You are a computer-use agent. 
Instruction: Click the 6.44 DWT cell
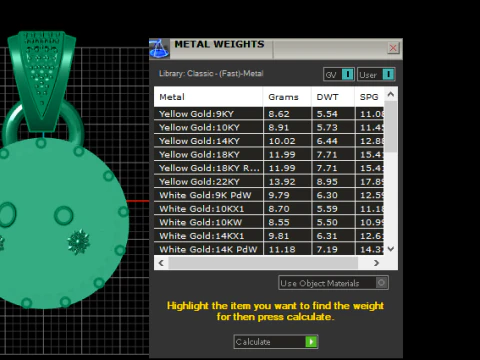point(333,141)
